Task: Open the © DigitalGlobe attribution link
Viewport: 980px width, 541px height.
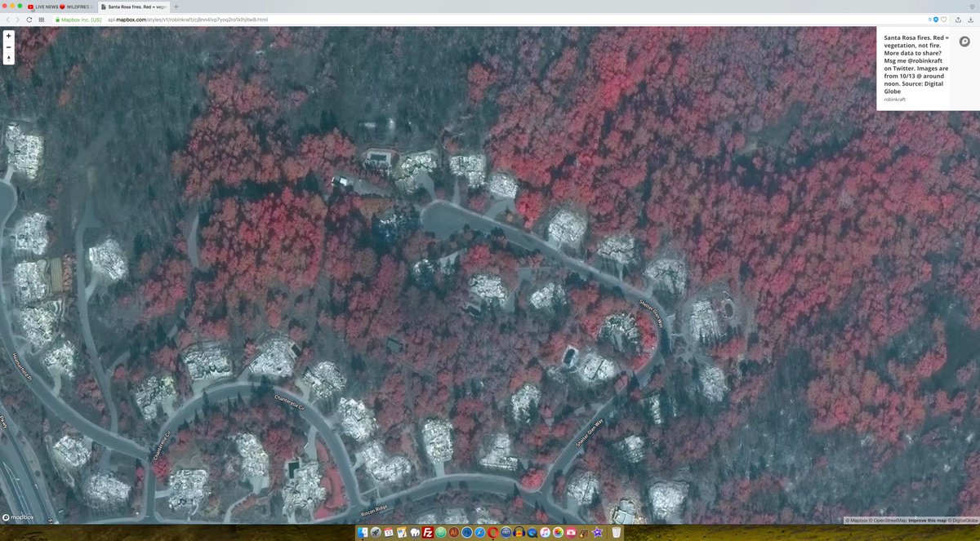Action: point(962,520)
